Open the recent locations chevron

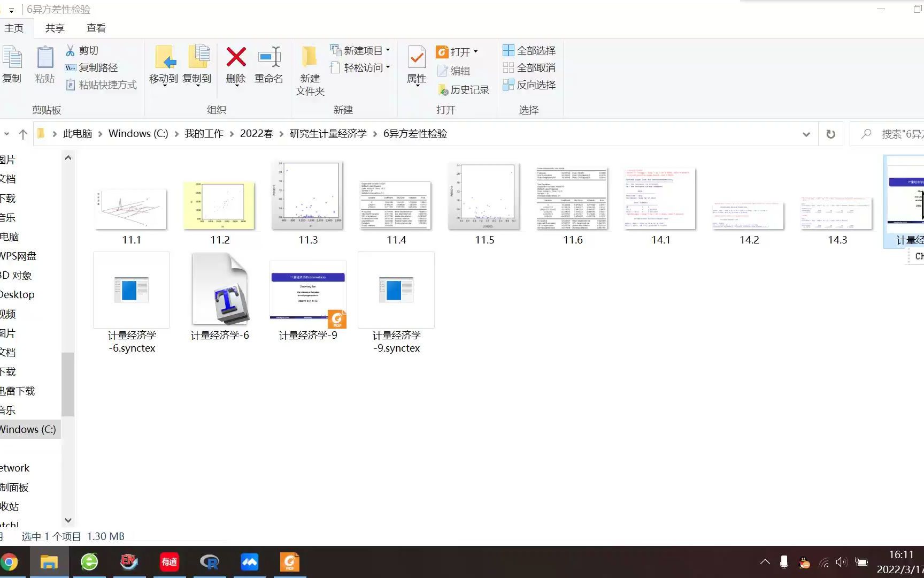click(6, 134)
